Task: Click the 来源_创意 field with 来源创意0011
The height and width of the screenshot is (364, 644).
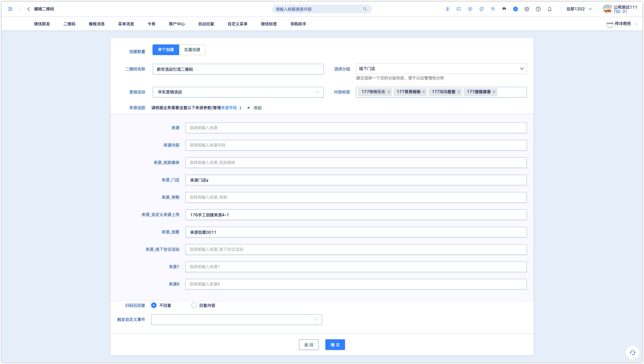Action: [x=356, y=232]
